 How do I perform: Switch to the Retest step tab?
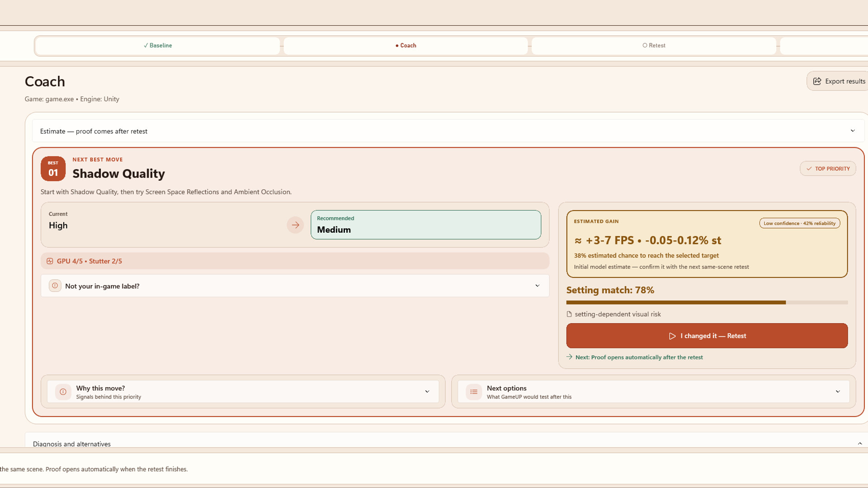(x=654, y=46)
